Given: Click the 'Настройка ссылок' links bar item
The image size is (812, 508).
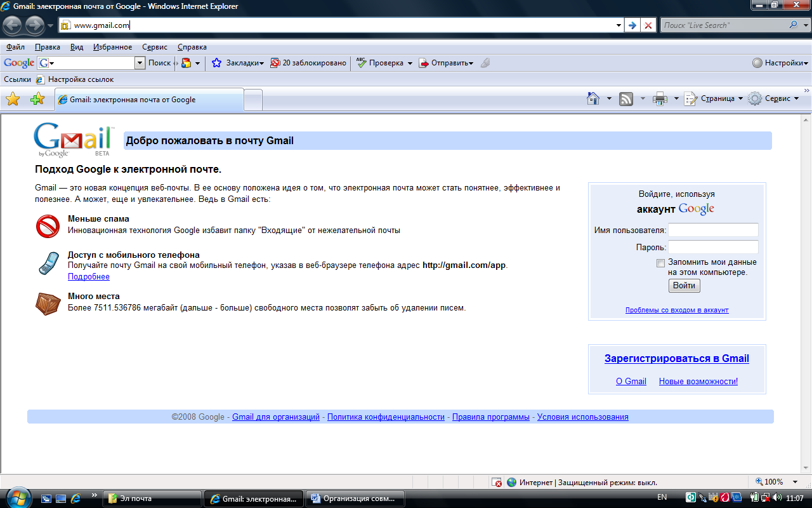Looking at the screenshot, I should click(x=75, y=79).
